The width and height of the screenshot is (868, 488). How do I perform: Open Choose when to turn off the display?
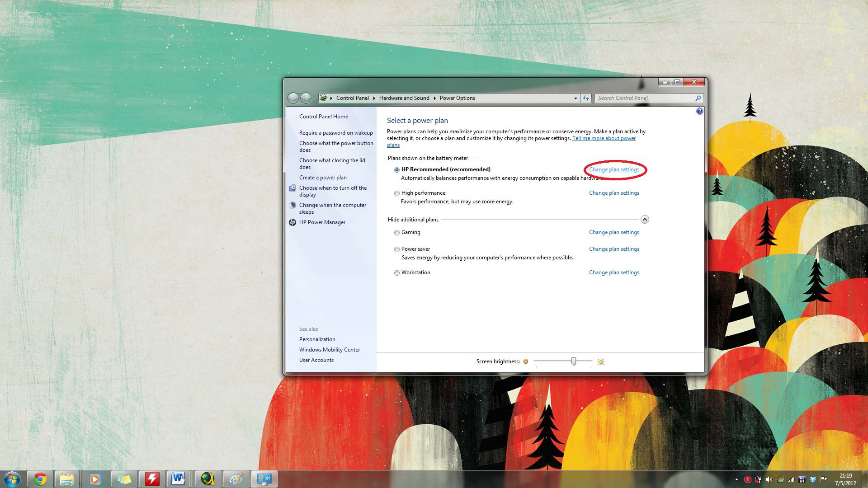point(333,191)
